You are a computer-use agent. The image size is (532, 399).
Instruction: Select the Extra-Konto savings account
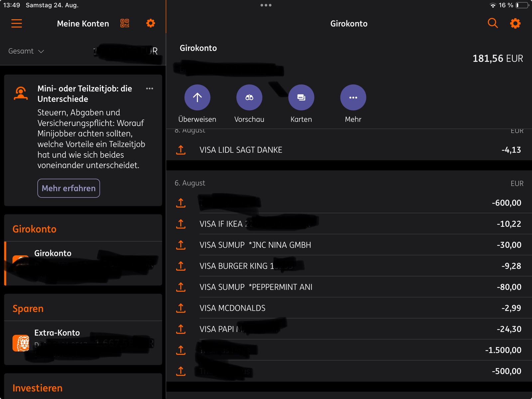(83, 342)
